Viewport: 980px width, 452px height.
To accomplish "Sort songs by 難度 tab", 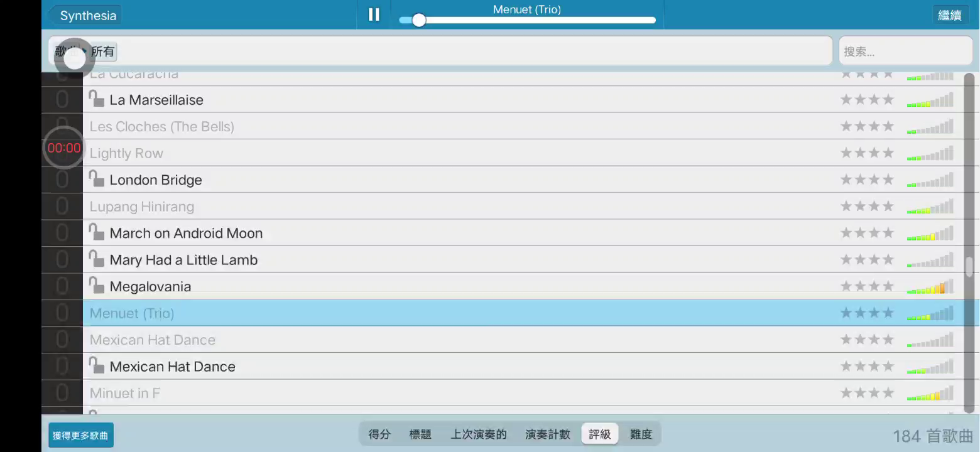I will coord(641,434).
